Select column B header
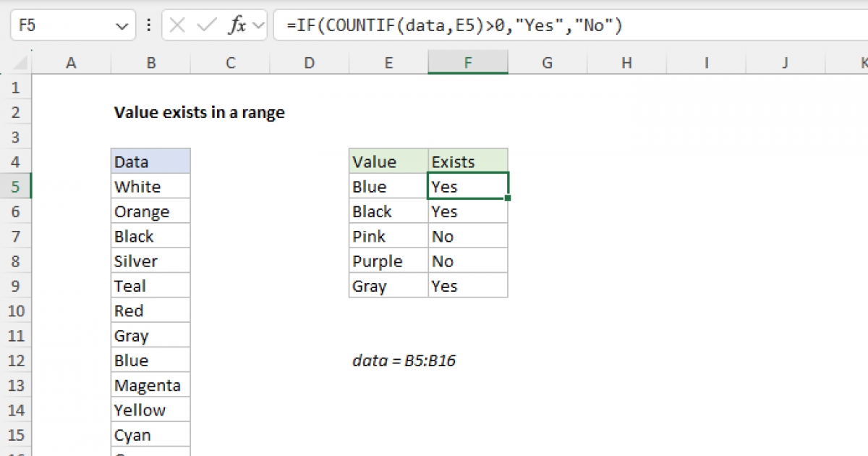The width and height of the screenshot is (868, 456). tap(150, 64)
